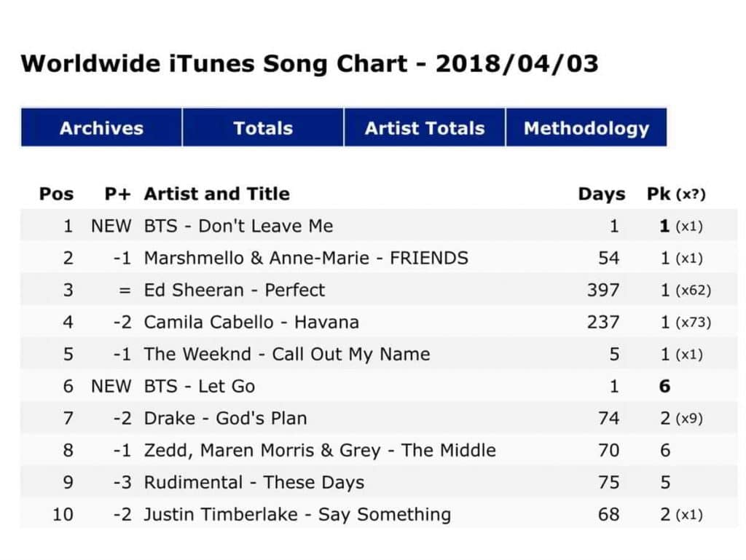Click Camila Cabello - Havana entry
The height and width of the screenshot is (560, 746).
(251, 322)
